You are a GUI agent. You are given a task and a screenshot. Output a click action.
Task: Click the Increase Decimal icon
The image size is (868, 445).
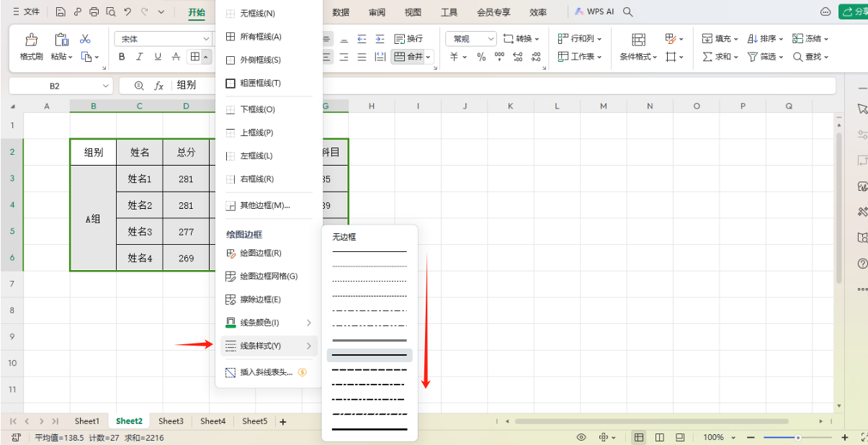click(x=518, y=57)
